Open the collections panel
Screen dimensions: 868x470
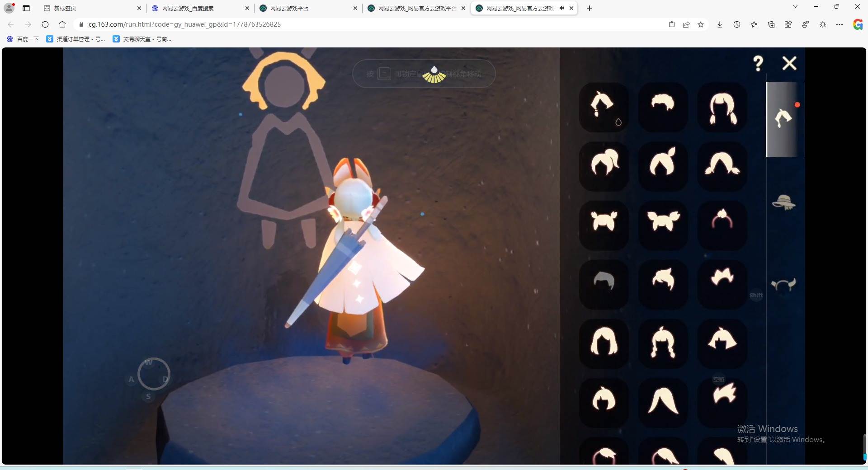[x=771, y=24]
